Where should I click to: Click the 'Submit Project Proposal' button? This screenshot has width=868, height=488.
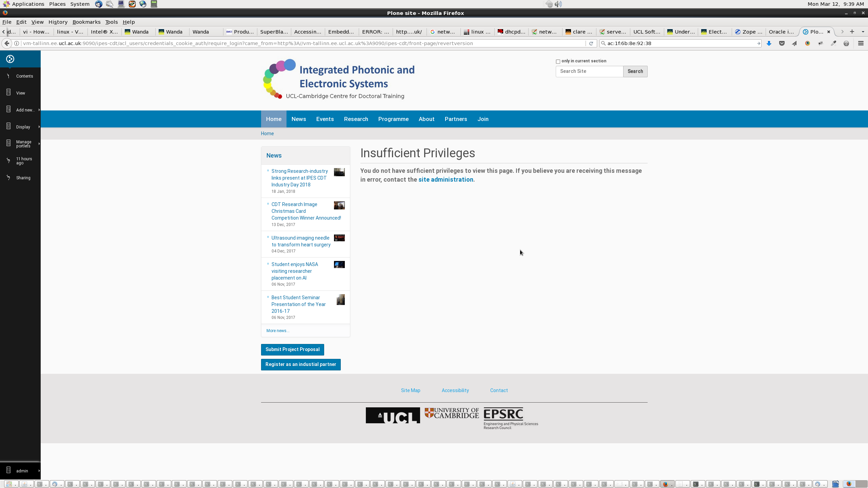click(292, 349)
